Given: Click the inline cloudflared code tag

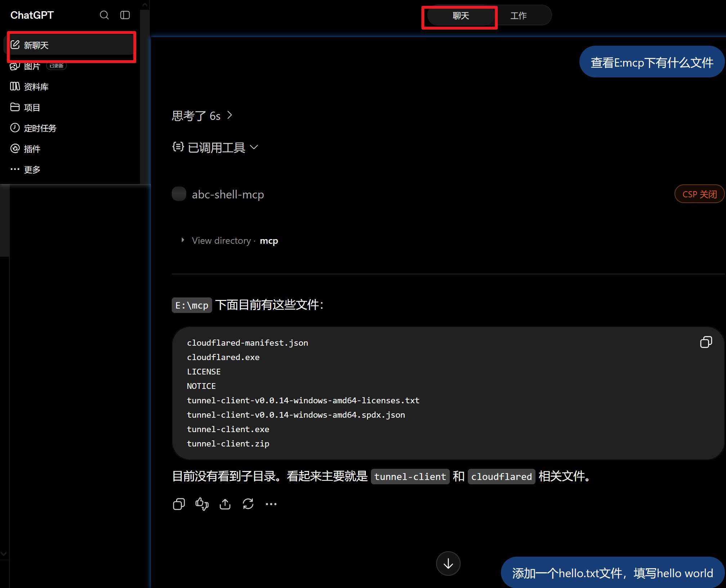Looking at the screenshot, I should click(501, 477).
